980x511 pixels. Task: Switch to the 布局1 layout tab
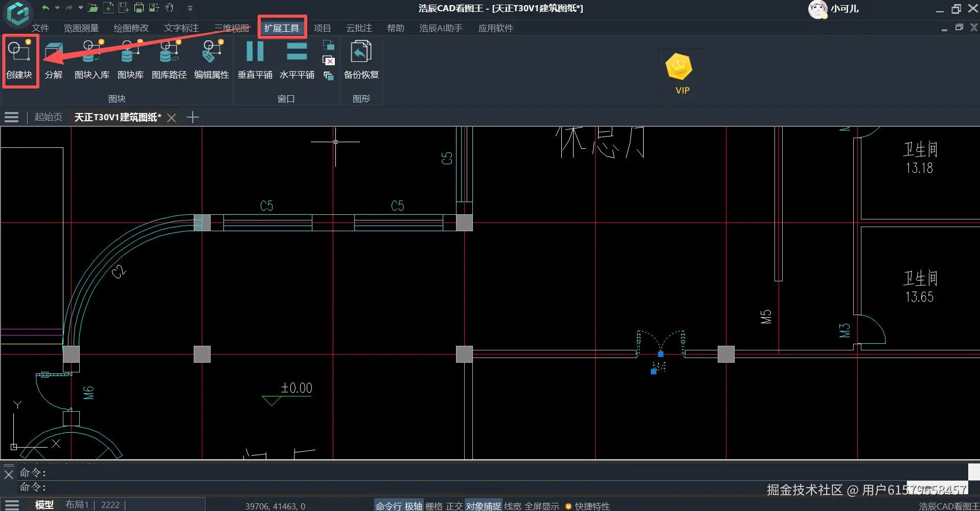(77, 505)
